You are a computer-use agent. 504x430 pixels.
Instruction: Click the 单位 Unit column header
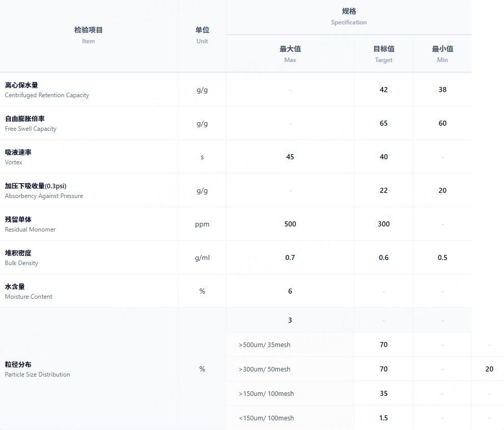pos(202,35)
